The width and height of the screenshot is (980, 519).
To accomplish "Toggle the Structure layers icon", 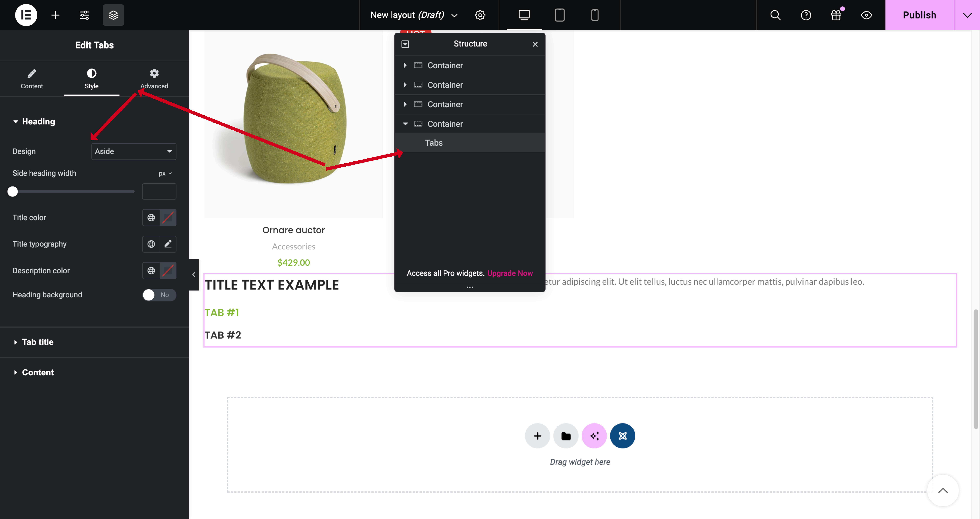I will point(113,15).
